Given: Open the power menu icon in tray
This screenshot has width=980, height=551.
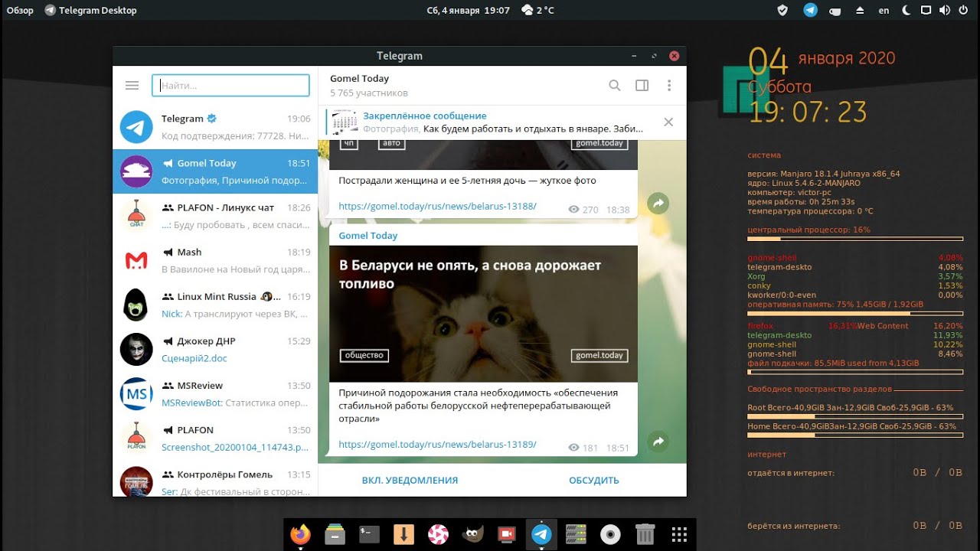Looking at the screenshot, I should tap(964, 11).
